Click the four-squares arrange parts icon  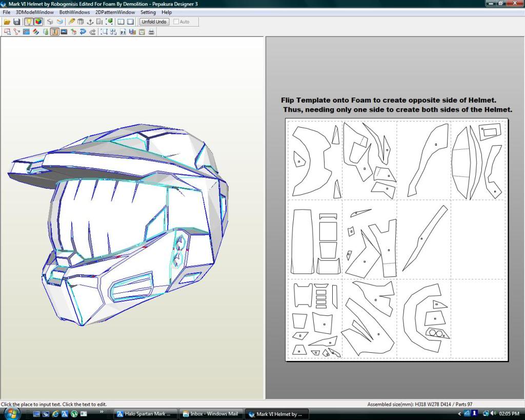(113, 32)
